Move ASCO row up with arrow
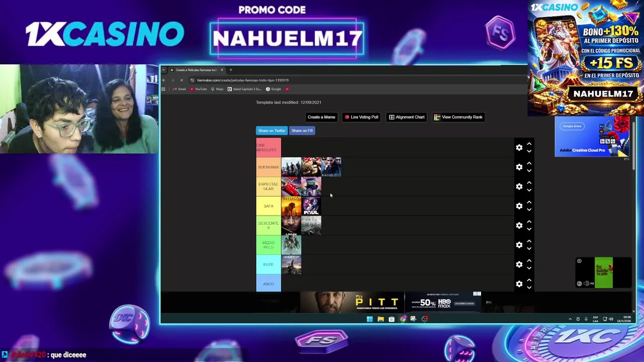Screen dimensions: 644x362 pyautogui.click(x=529, y=280)
